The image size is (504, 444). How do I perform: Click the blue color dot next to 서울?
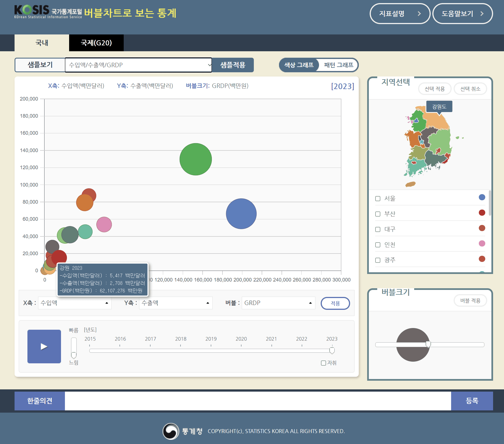pyautogui.click(x=482, y=197)
